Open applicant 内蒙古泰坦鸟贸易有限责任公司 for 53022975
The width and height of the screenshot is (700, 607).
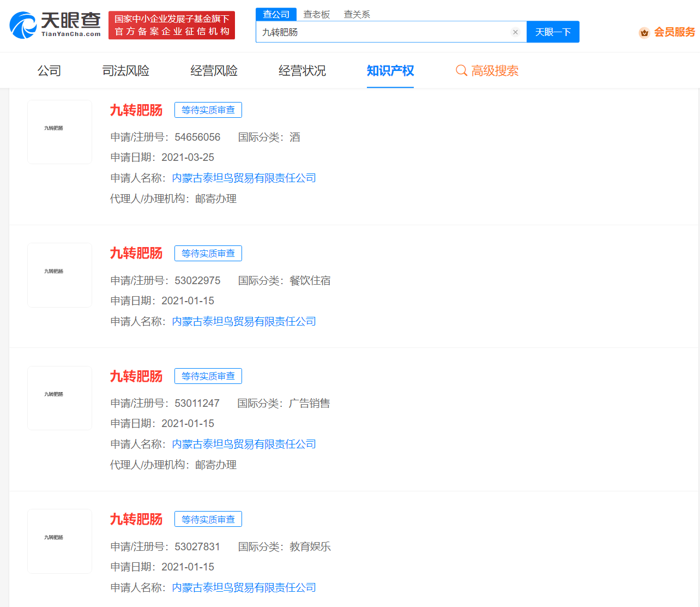244,322
